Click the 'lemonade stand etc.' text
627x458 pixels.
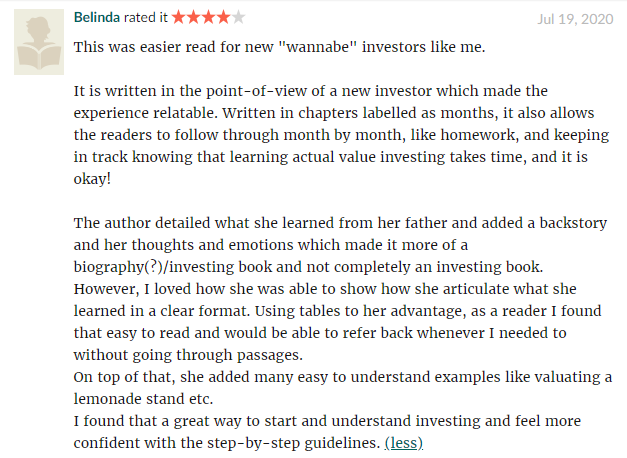[143, 399]
